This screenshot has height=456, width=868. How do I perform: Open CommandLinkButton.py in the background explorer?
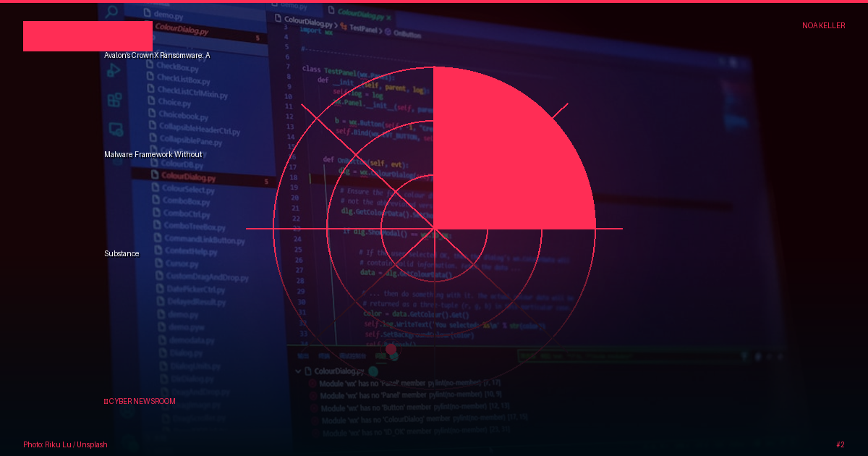tap(200, 240)
